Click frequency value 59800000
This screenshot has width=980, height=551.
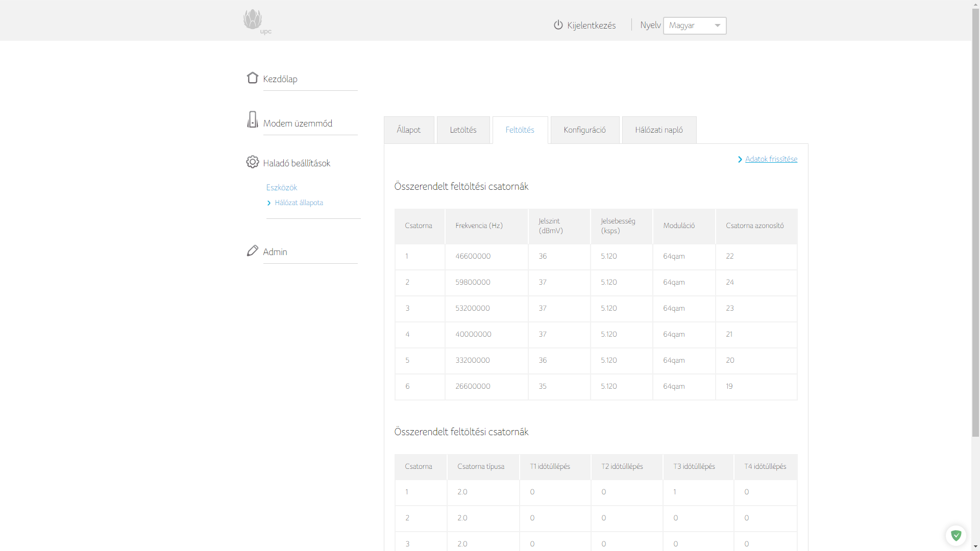(x=473, y=282)
